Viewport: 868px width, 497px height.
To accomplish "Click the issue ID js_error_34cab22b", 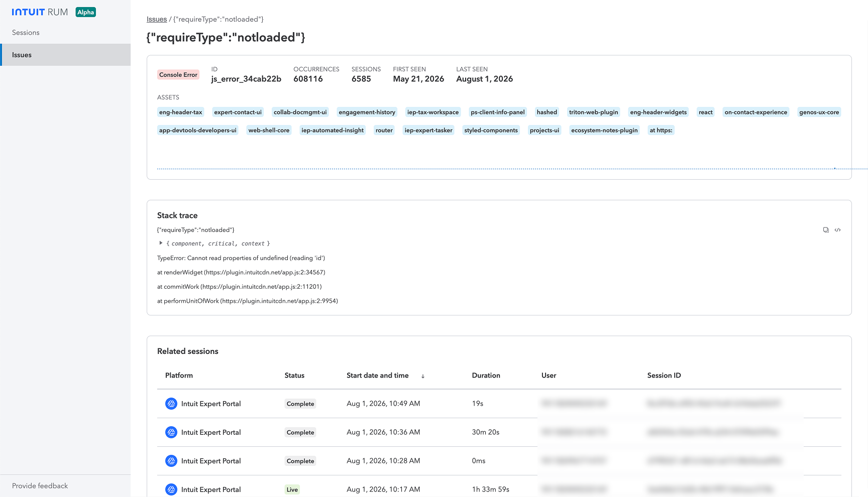I will pos(246,79).
